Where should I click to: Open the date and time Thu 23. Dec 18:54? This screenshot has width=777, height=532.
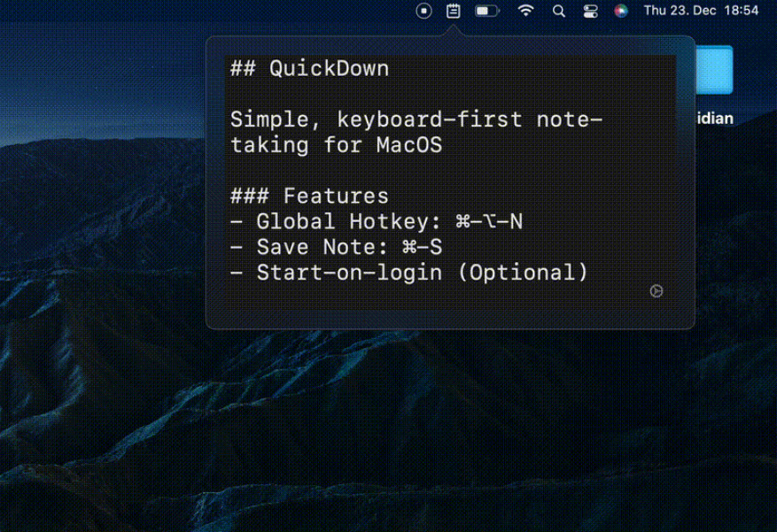(701, 11)
